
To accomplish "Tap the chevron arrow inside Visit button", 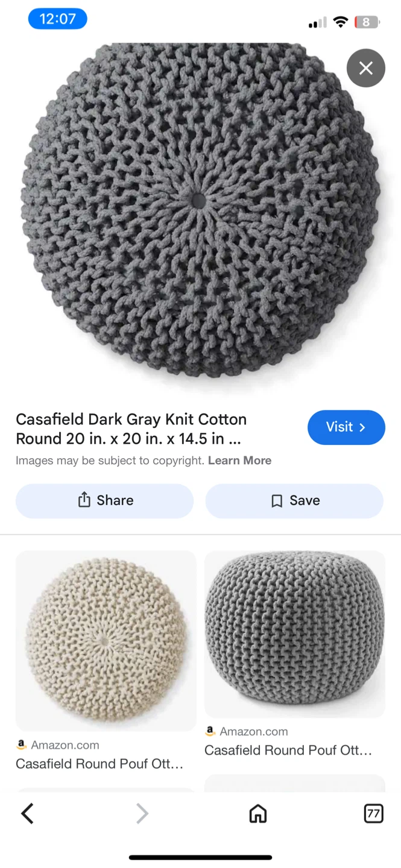I will coord(362,427).
